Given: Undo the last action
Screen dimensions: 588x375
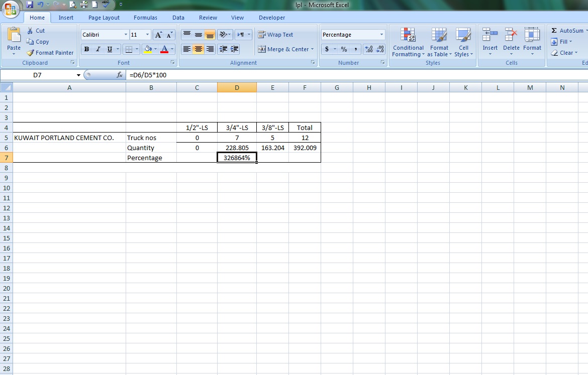Looking at the screenshot, I should (x=41, y=5).
